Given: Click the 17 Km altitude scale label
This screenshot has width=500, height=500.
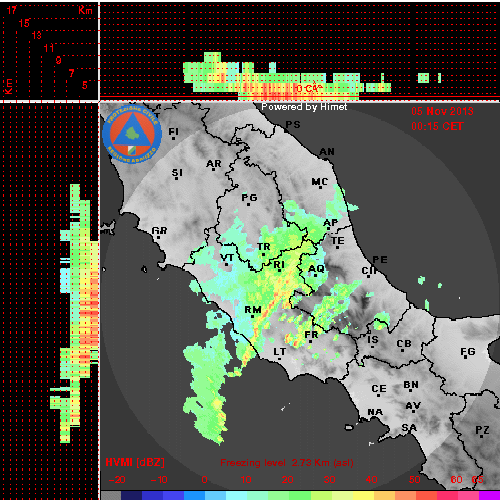Looking at the screenshot, I should point(11,10).
